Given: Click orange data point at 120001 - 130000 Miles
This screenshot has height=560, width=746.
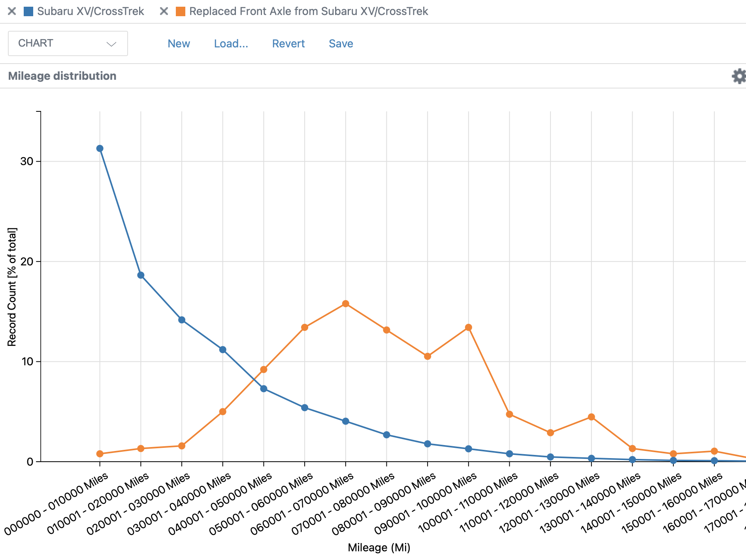Looking at the screenshot, I should [592, 417].
